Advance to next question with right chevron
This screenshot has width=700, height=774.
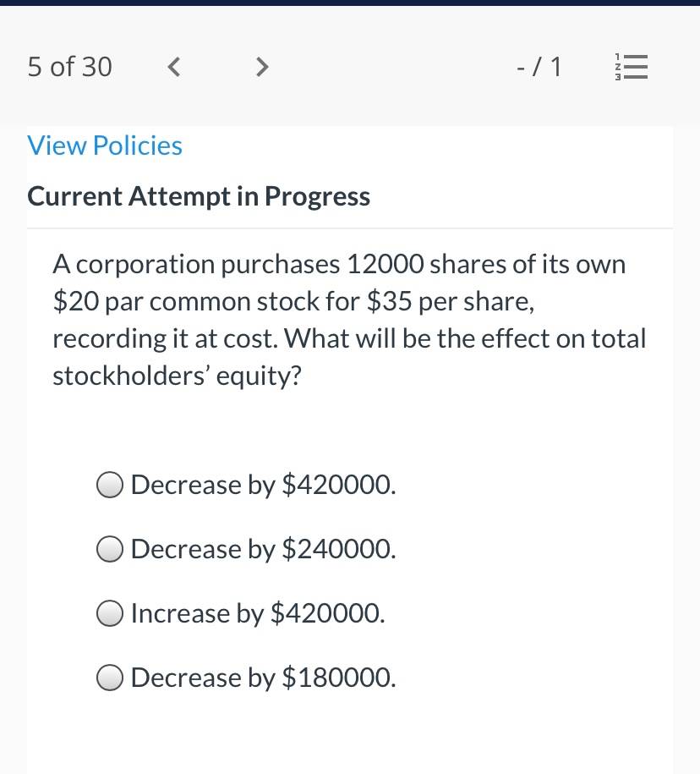click(262, 67)
